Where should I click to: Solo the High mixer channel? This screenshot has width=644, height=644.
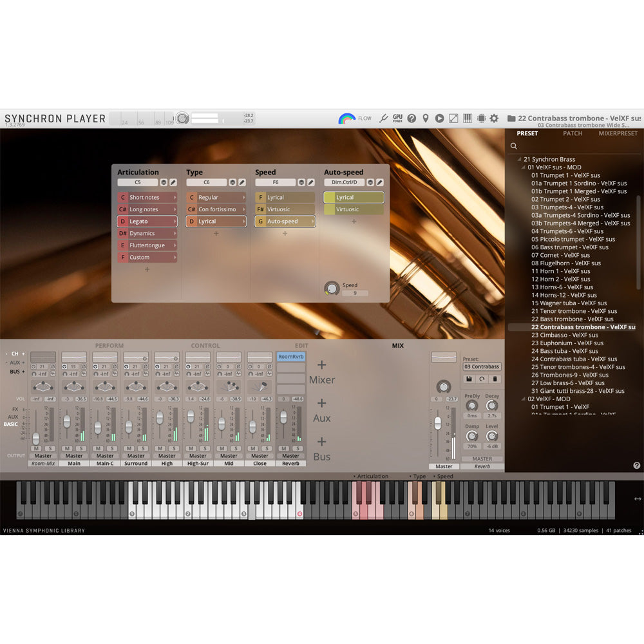tap(174, 448)
